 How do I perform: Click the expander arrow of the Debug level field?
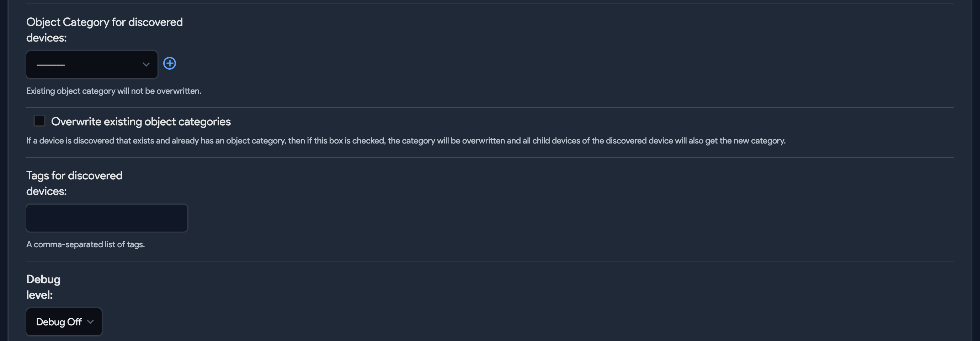(x=91, y=321)
